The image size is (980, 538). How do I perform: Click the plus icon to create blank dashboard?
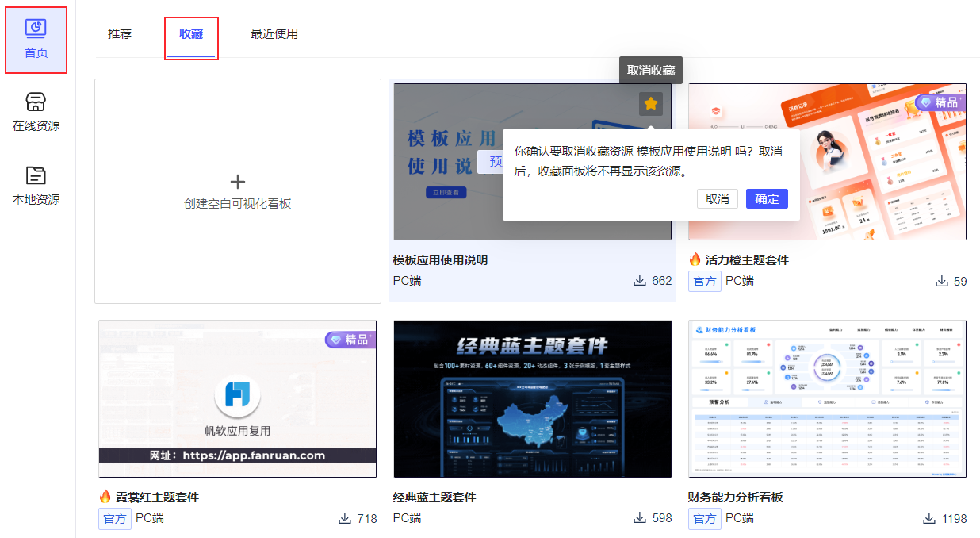(238, 181)
